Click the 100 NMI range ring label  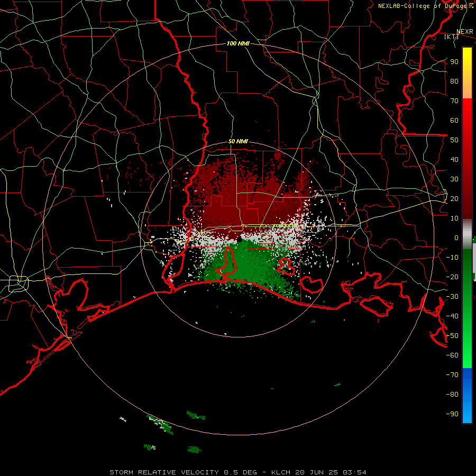238,43
